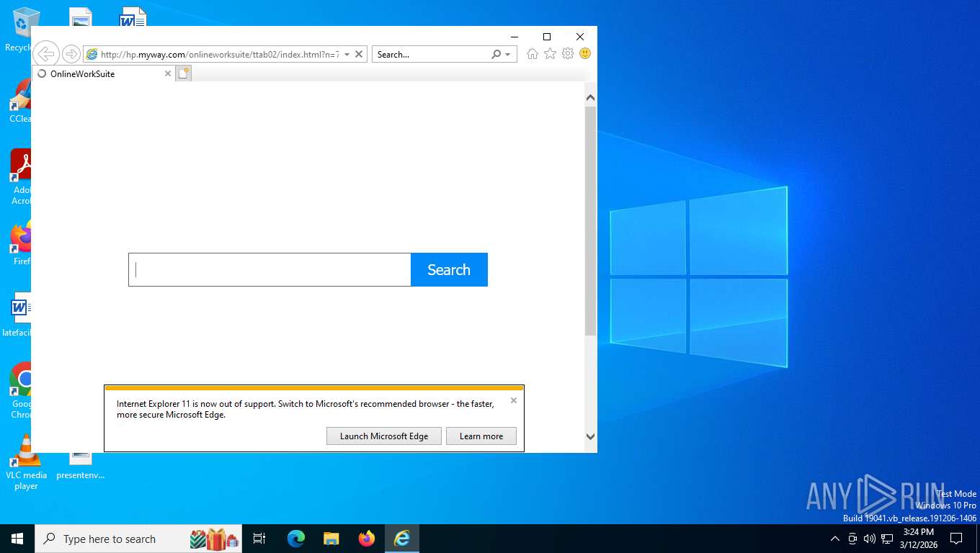The image size is (980, 553).
Task: Select the Adobe Acrobat desktop icon
Action: pyautogui.click(x=20, y=176)
